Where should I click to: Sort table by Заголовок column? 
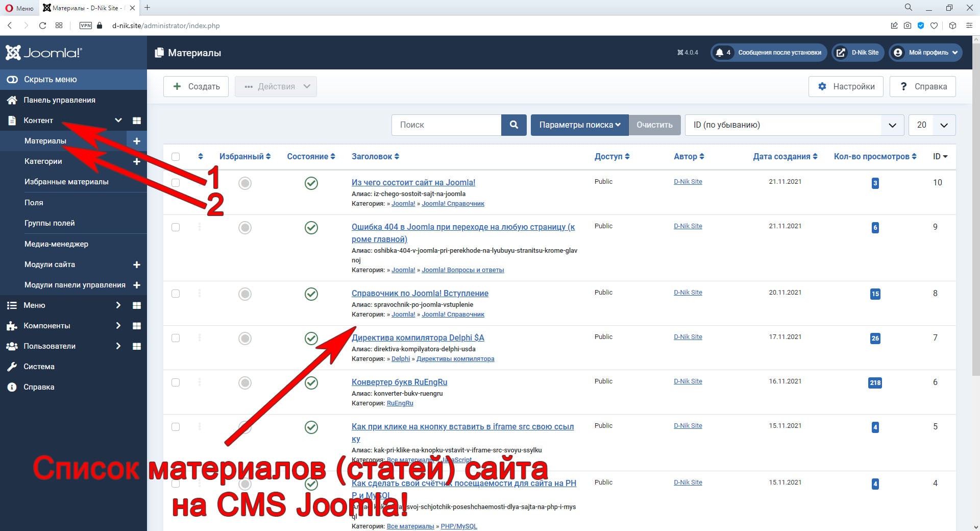(375, 157)
